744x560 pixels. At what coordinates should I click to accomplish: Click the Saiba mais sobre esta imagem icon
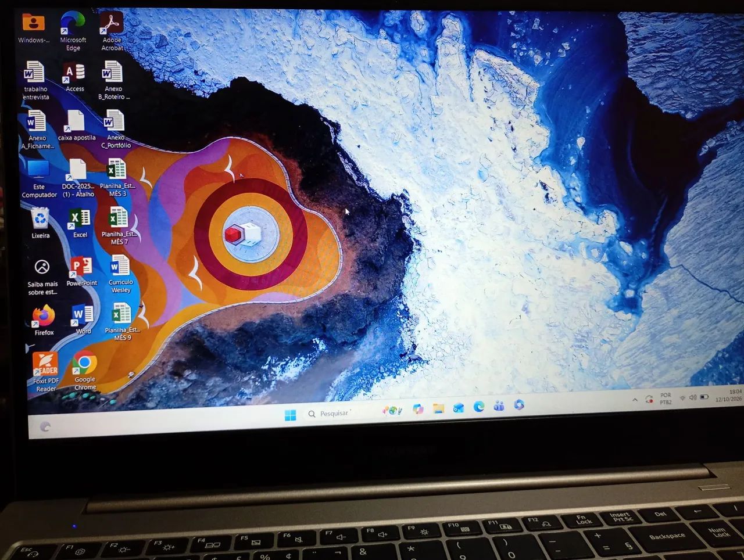42,277
